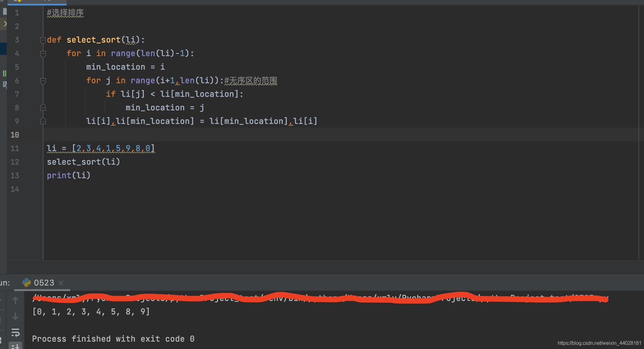This screenshot has width=644, height=349.
Task: Click scroll to end icon in console
Action: [x=15, y=346]
